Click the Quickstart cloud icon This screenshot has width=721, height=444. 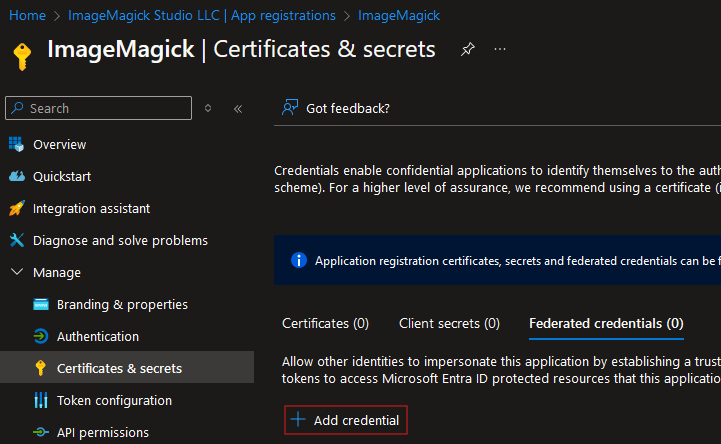click(x=17, y=176)
